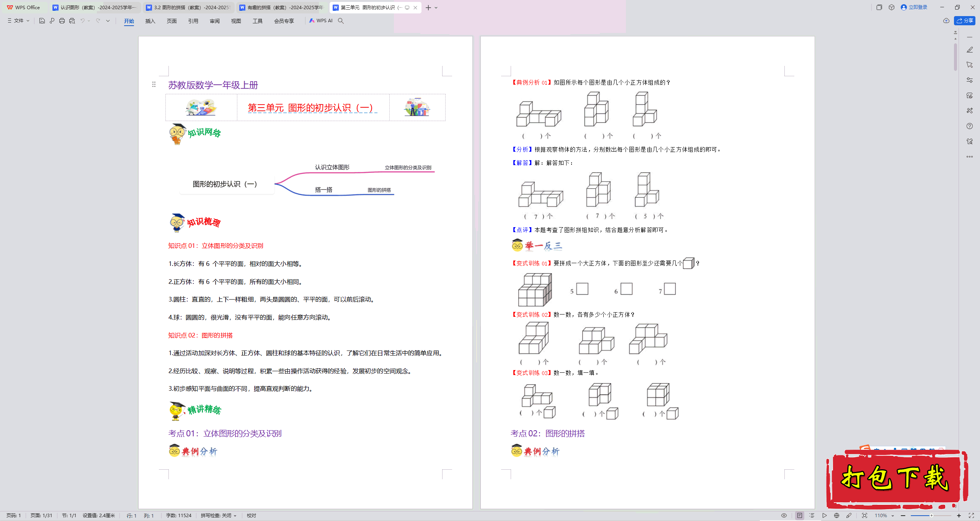980x521 pixels.
Task: Click the cube skin icon in title bar
Action: click(x=892, y=7)
